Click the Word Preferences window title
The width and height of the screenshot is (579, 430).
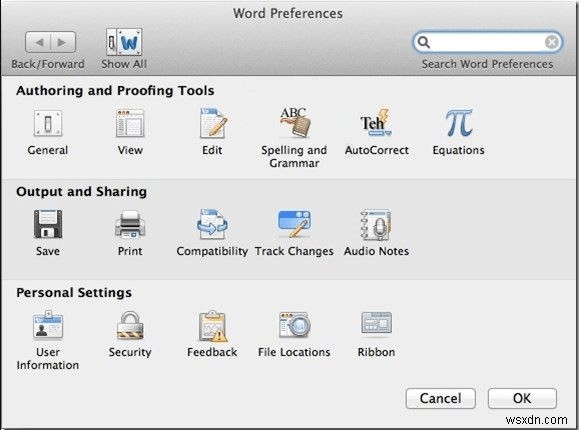288,14
